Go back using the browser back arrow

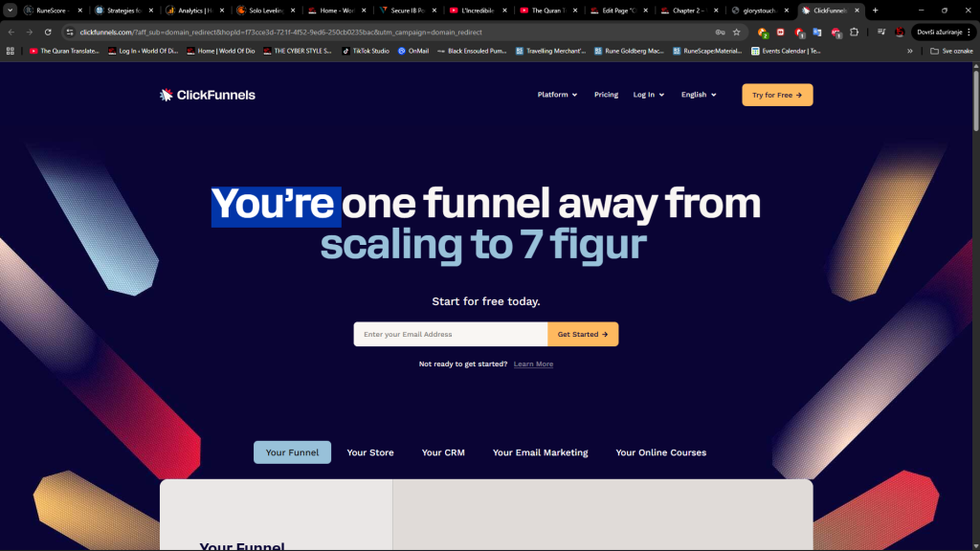[11, 32]
